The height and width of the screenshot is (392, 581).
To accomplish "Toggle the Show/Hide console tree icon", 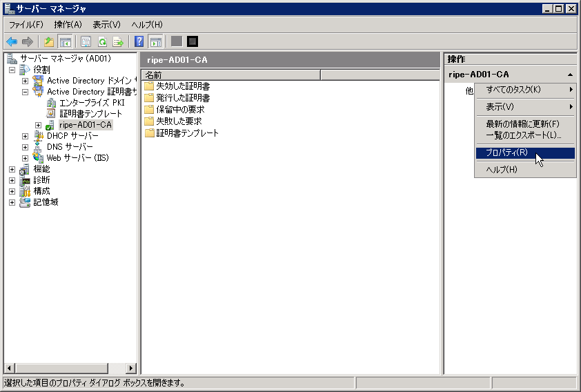I will tap(66, 41).
